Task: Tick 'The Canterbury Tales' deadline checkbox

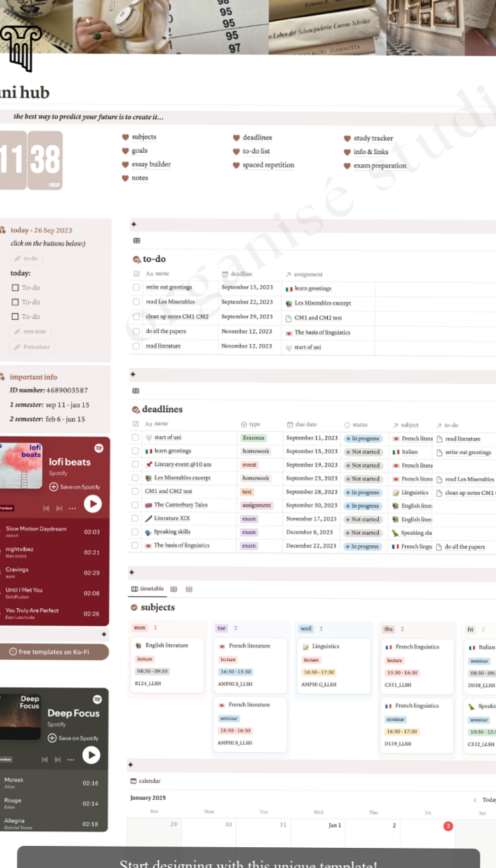Action: 136,506
